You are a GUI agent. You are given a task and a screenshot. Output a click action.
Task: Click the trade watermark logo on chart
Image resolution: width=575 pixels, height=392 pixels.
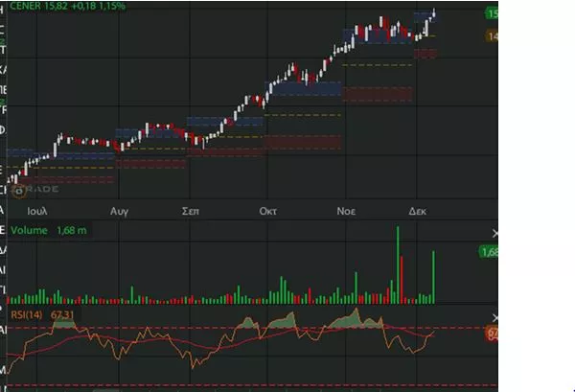[35, 190]
